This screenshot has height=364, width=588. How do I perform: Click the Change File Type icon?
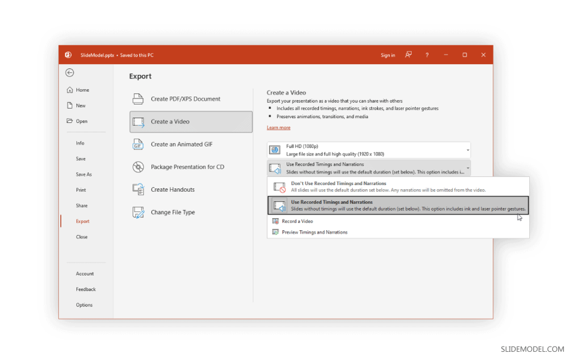coord(138,212)
